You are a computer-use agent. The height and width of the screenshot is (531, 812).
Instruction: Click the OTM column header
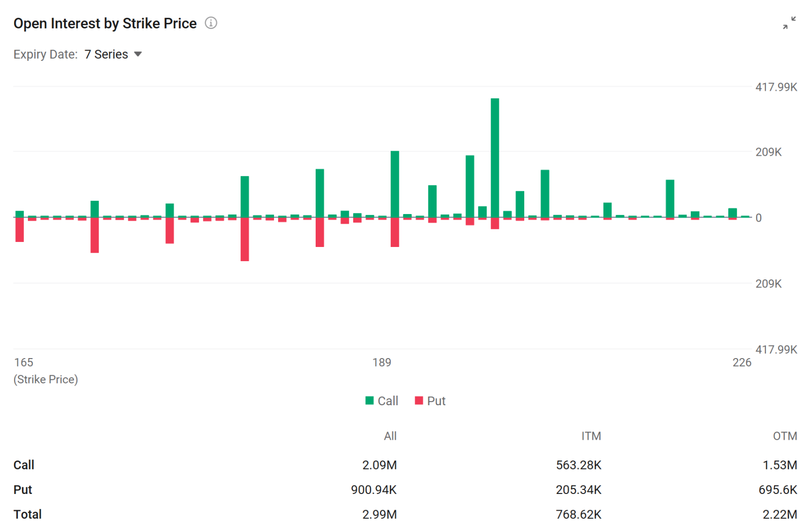[785, 436]
